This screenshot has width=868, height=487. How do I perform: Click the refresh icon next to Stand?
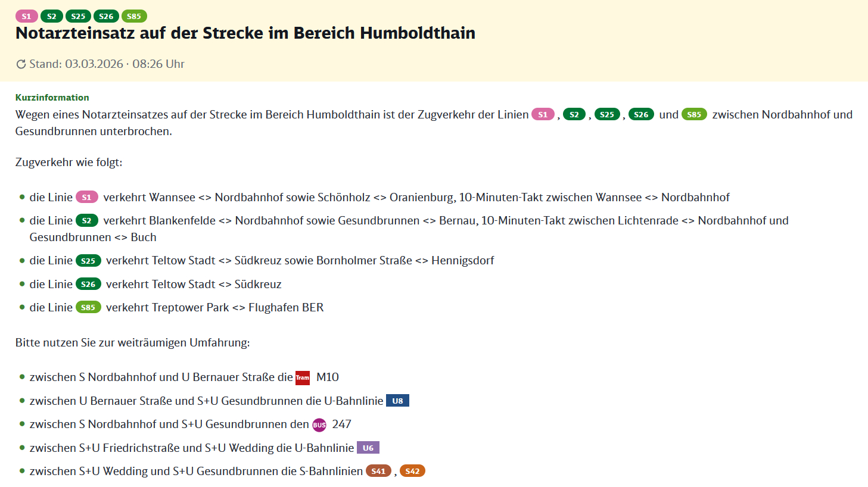(21, 64)
